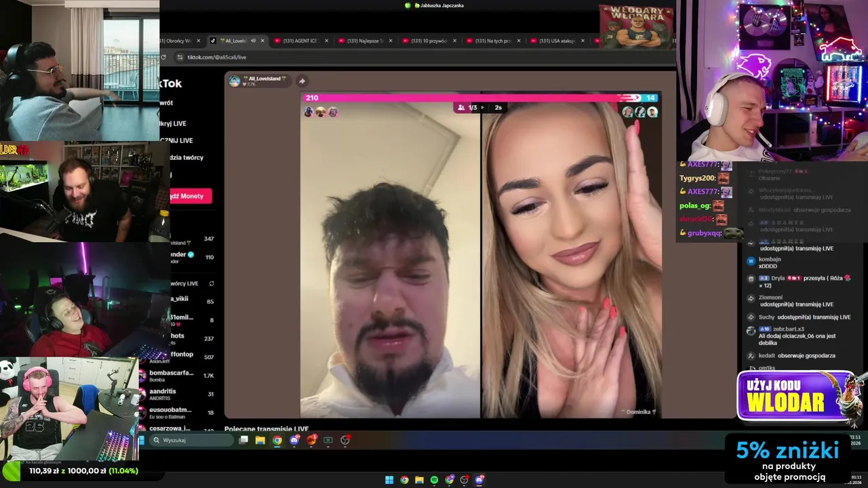Open the Ali_LoveIsland host avatar
Viewport: 868px width, 488px height.
point(235,81)
